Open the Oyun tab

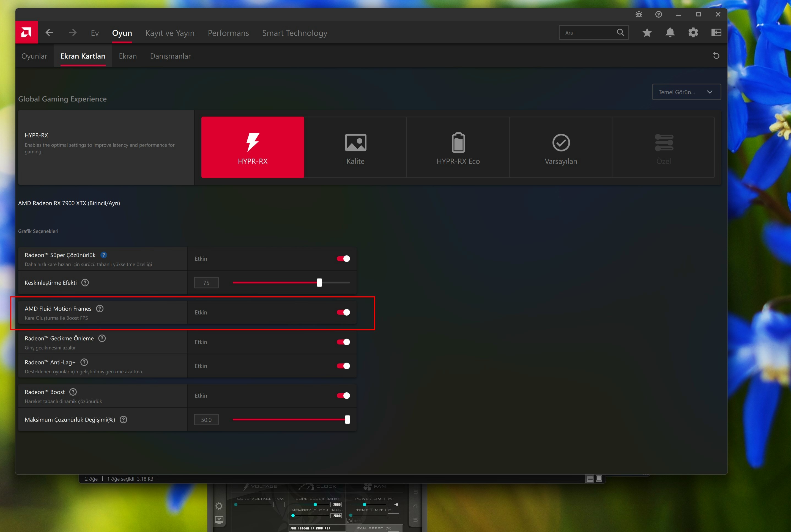click(x=122, y=33)
